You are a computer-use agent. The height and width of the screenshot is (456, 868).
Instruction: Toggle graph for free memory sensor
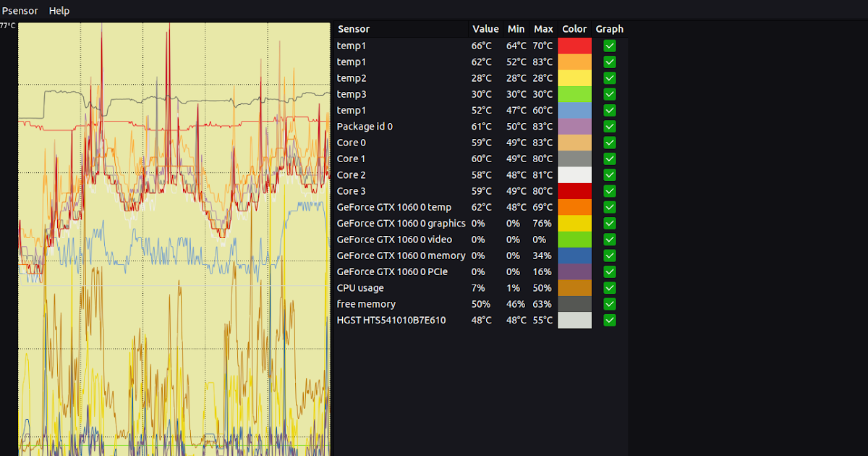(x=610, y=304)
